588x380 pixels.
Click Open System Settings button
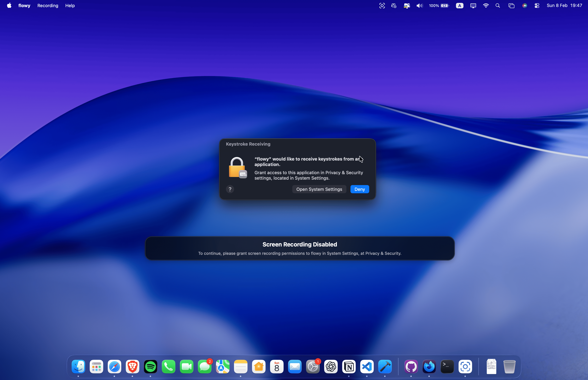click(x=319, y=189)
